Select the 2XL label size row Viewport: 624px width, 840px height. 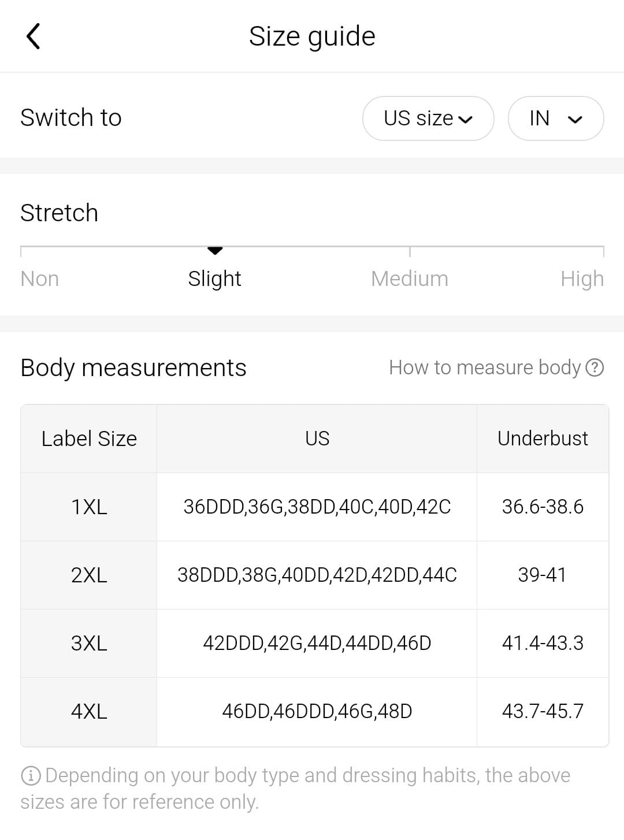click(x=89, y=575)
